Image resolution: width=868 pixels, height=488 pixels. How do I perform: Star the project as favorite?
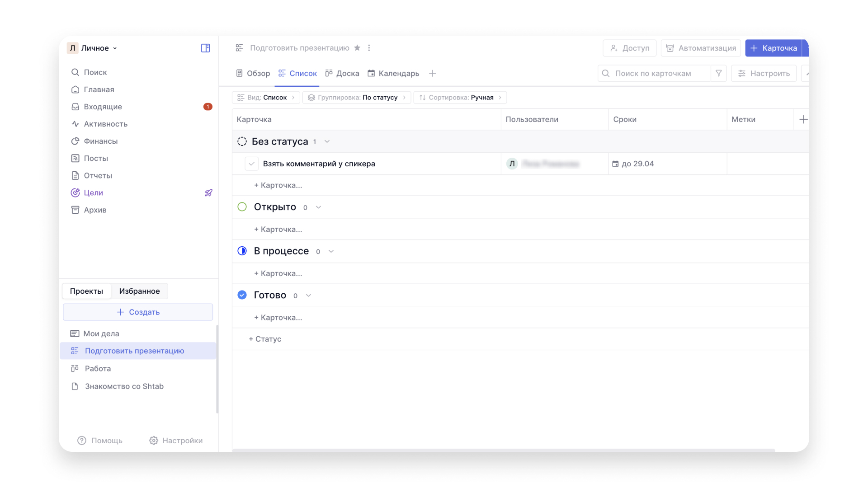357,48
